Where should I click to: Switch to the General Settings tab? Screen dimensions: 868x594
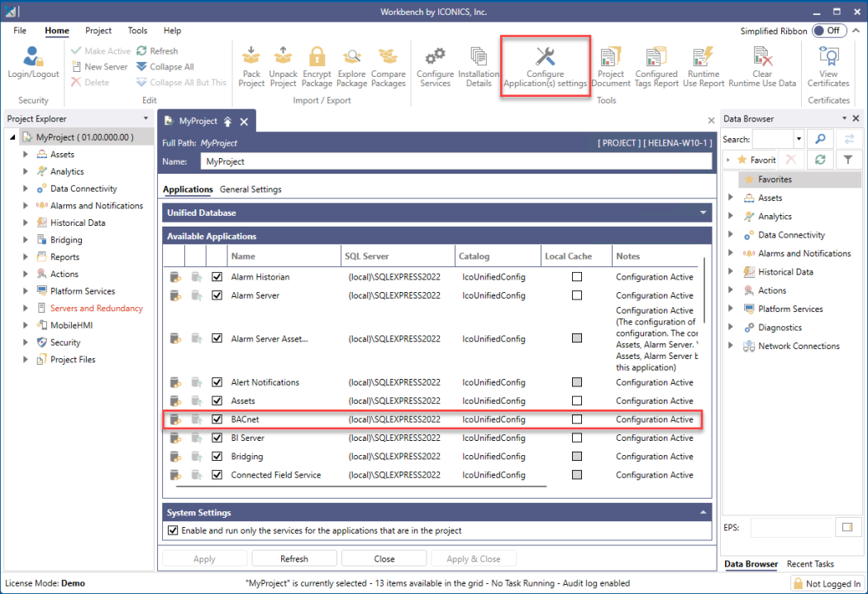[x=250, y=189]
